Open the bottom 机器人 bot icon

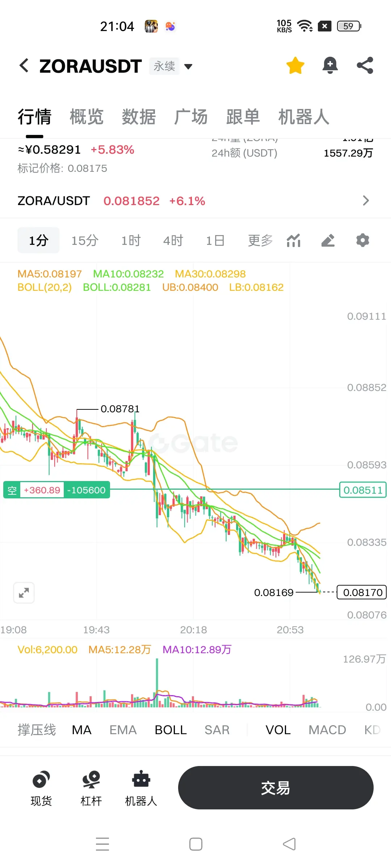click(141, 788)
